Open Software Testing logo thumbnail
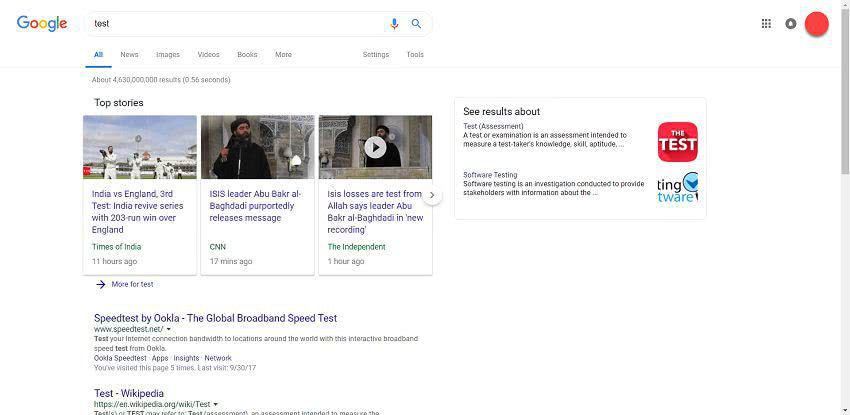This screenshot has width=850, height=415. [678, 187]
